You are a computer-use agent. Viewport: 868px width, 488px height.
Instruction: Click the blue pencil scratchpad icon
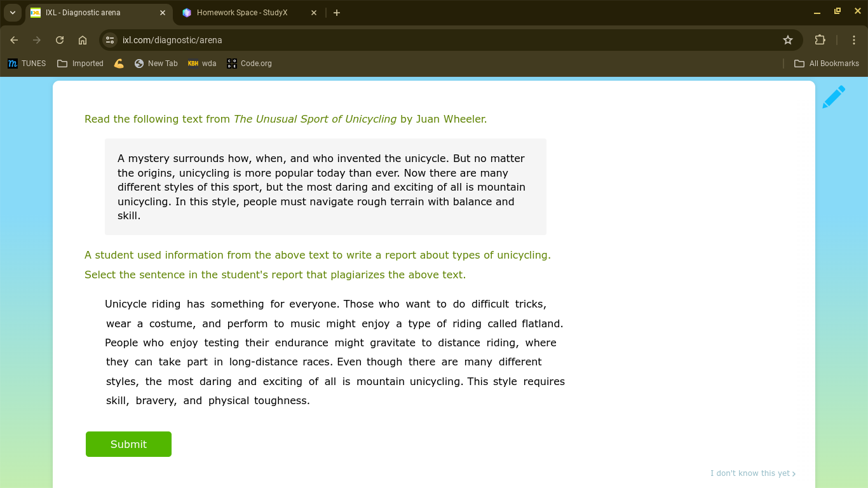pyautogui.click(x=834, y=97)
